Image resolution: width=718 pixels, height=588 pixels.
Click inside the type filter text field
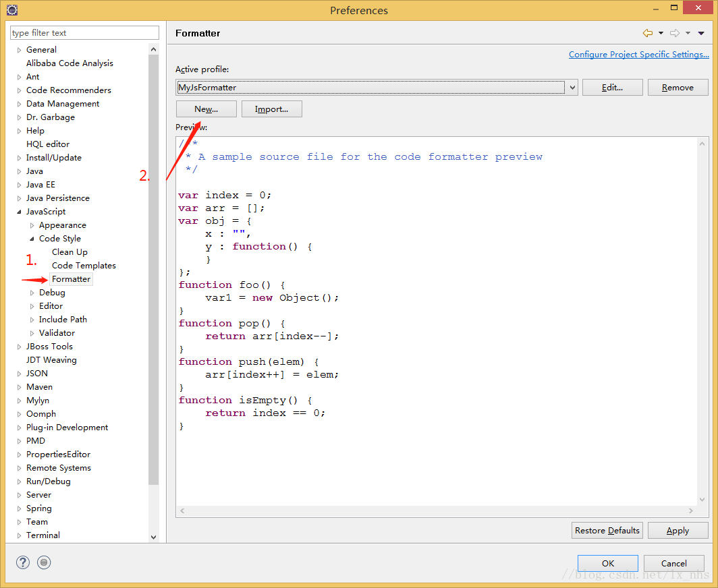[x=84, y=32]
